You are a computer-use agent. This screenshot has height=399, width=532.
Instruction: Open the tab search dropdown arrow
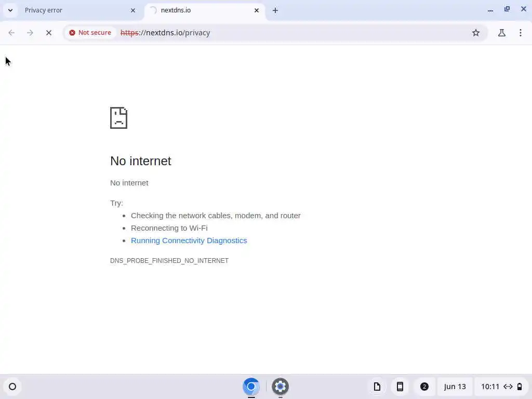click(x=10, y=10)
